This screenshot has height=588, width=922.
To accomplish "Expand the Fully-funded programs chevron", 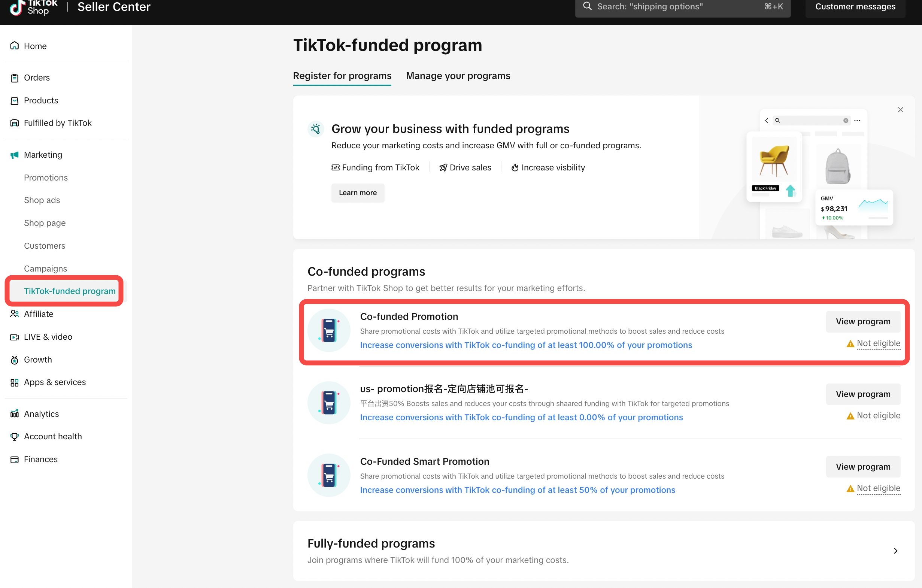I will coord(895,551).
